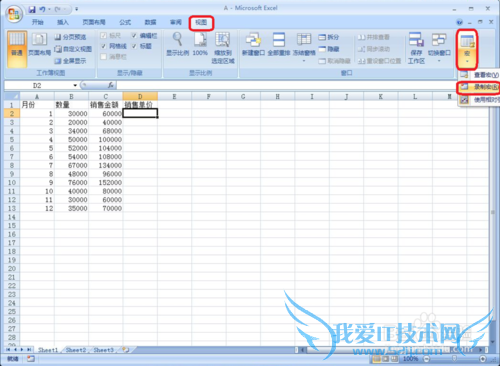Open the Name Box dropdown arrow

click(75, 85)
